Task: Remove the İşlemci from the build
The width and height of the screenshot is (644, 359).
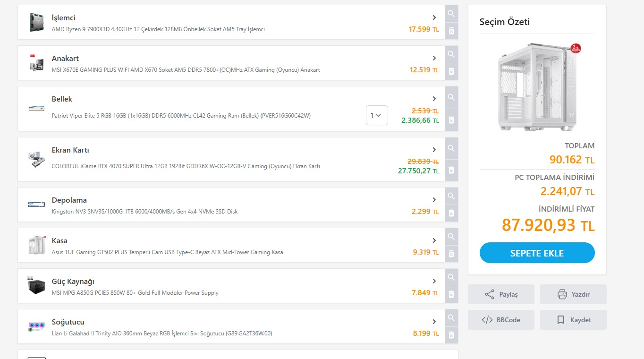Action: 451,31
